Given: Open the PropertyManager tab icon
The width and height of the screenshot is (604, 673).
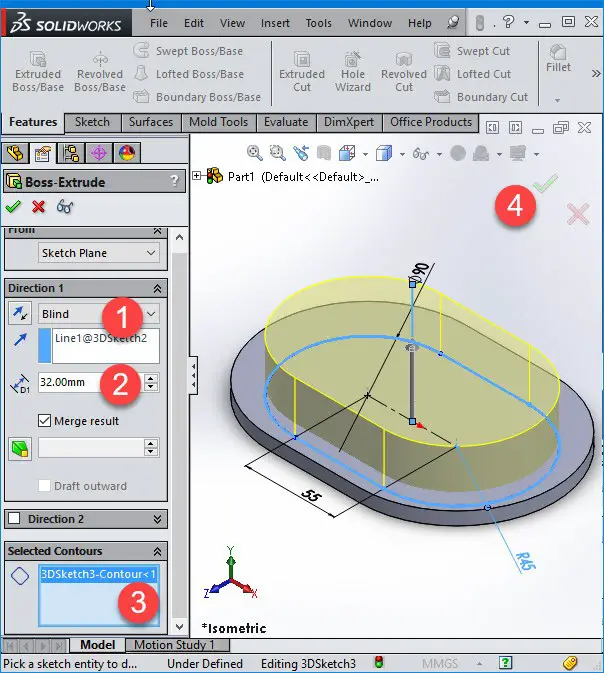Looking at the screenshot, I should [42, 153].
